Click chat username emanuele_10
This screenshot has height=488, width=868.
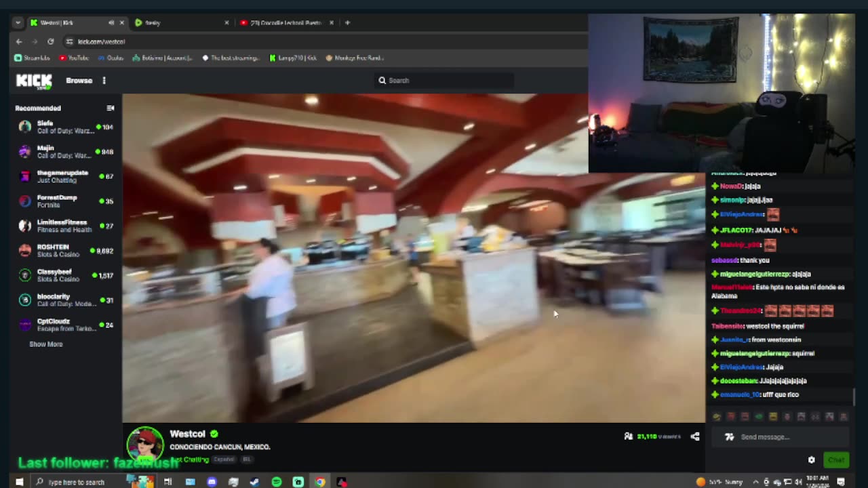click(739, 394)
